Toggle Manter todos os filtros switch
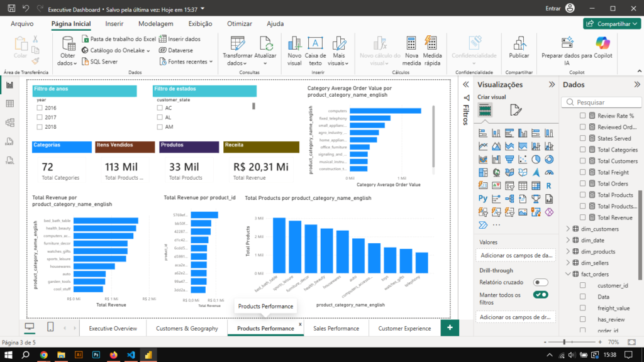644x362 pixels. click(x=540, y=295)
